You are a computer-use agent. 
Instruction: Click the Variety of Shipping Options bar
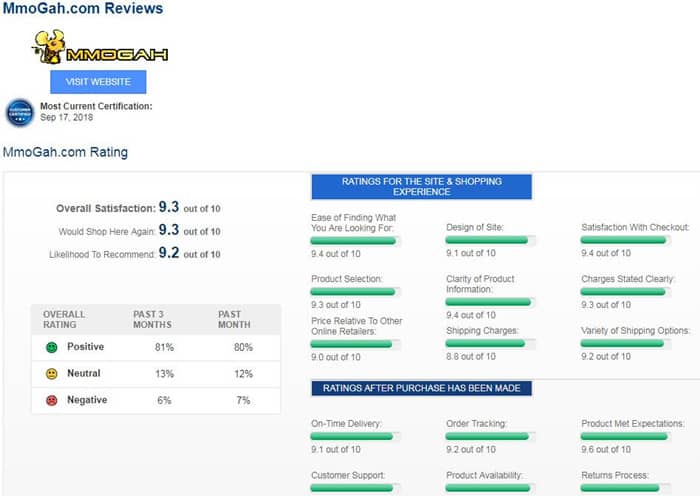tap(625, 343)
